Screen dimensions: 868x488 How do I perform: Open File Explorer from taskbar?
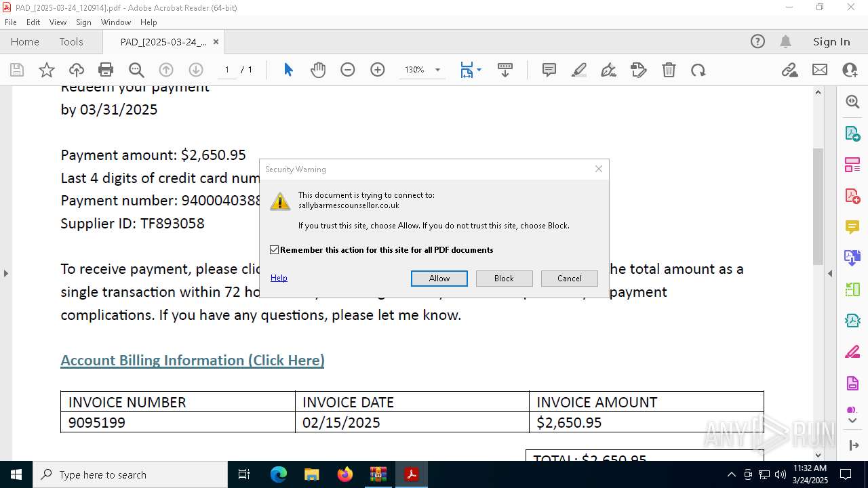pos(311,474)
